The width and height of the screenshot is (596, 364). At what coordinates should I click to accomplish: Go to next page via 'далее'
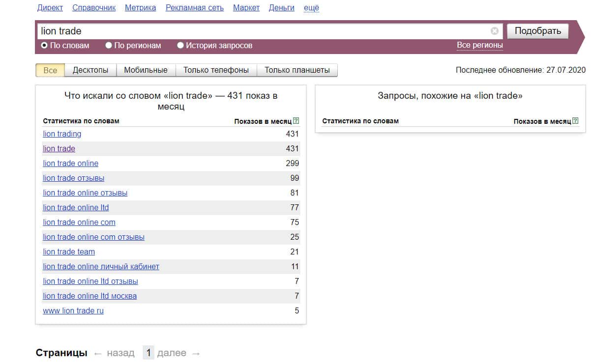172,353
